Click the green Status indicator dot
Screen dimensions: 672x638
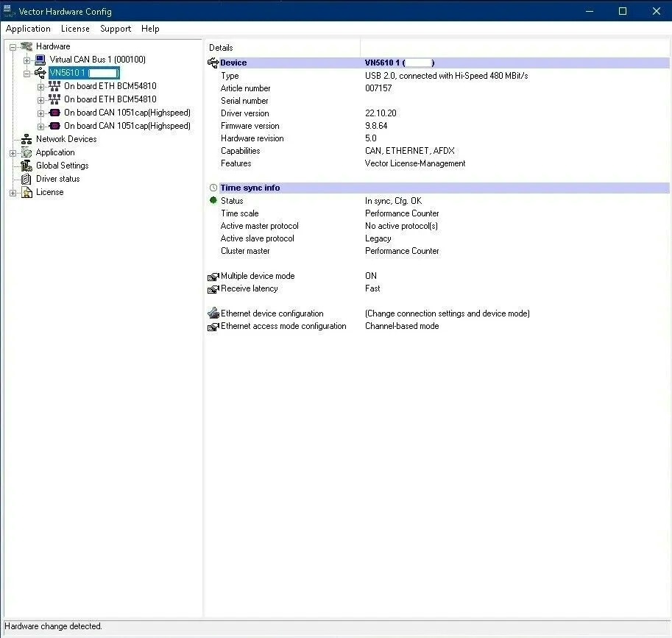click(213, 200)
